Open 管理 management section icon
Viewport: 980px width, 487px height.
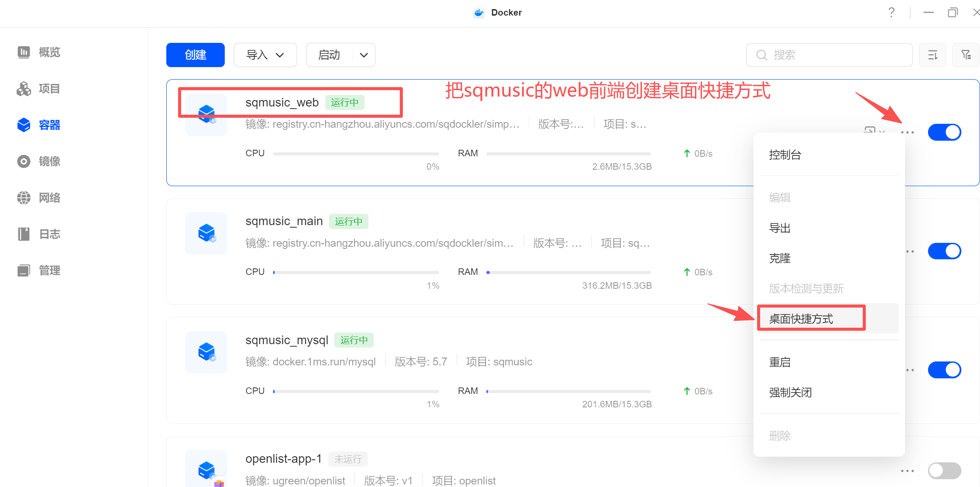coord(24,271)
